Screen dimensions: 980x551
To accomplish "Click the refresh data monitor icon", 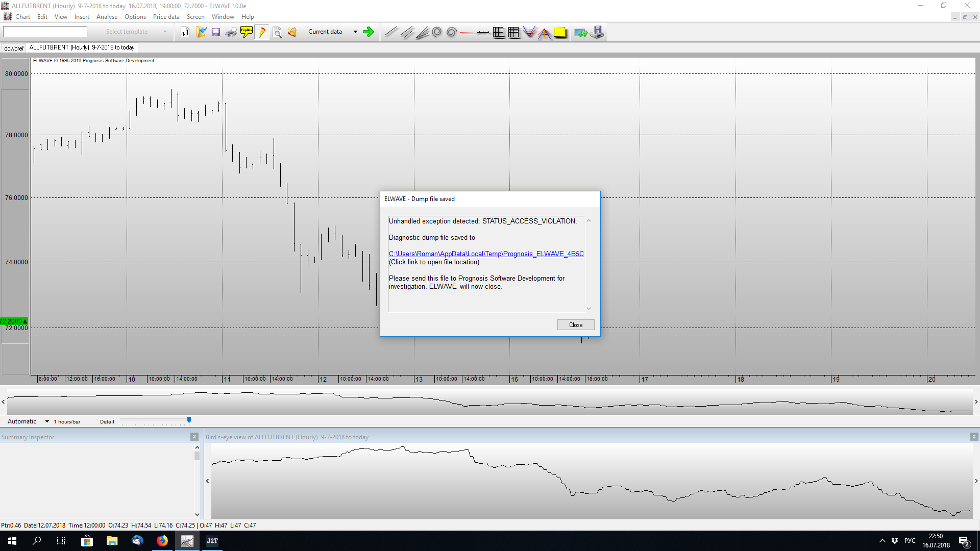I will coord(581,32).
